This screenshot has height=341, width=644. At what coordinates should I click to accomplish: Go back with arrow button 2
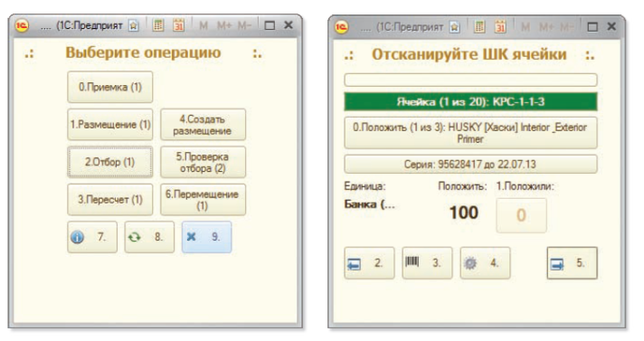pyautogui.click(x=369, y=263)
